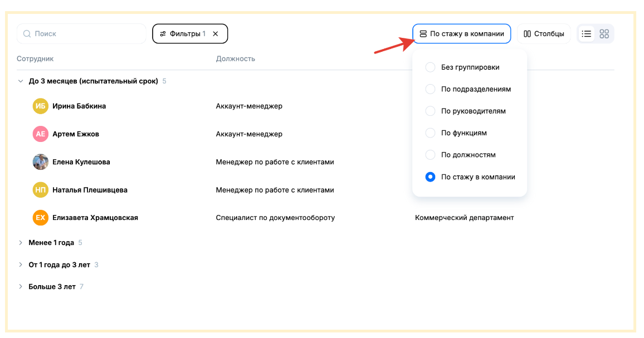Click Елизавета Храмцовская's EX avatar
This screenshot has height=338, width=644.
(40, 218)
